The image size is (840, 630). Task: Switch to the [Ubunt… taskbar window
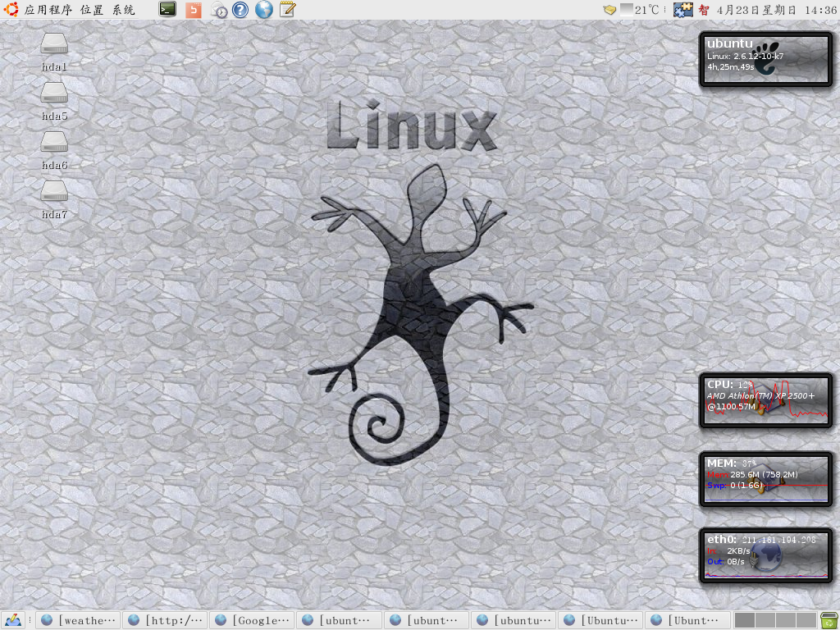pos(688,620)
